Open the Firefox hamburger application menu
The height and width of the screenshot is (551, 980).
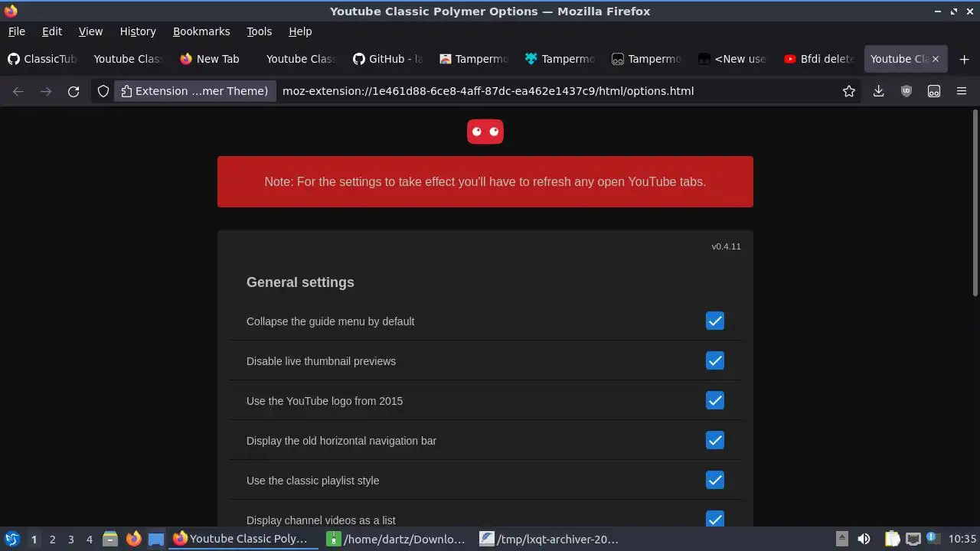pos(962,91)
